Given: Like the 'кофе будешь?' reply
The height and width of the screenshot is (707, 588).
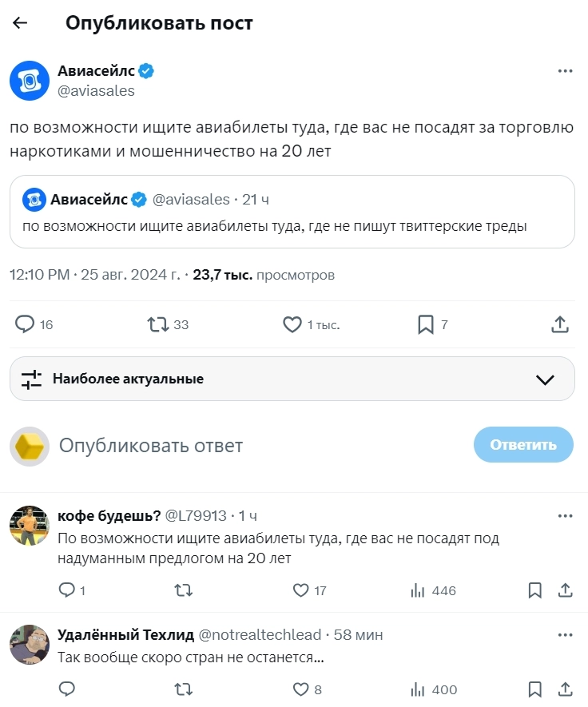Looking at the screenshot, I should coord(301,590).
